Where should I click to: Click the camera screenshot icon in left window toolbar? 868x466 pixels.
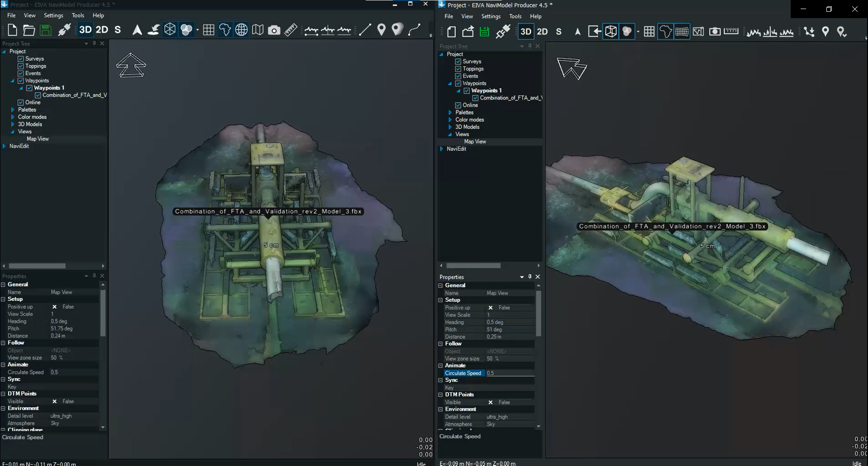click(274, 30)
